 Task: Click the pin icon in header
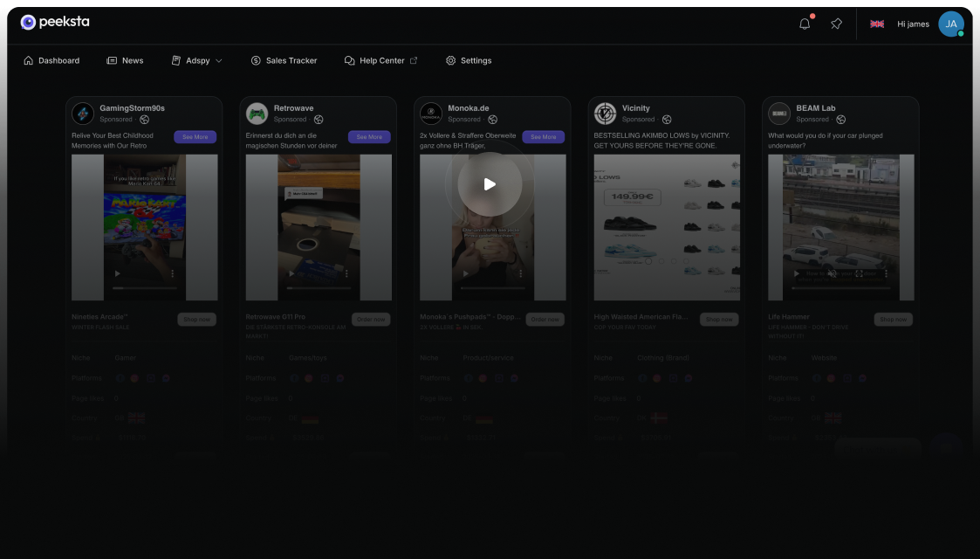(836, 24)
